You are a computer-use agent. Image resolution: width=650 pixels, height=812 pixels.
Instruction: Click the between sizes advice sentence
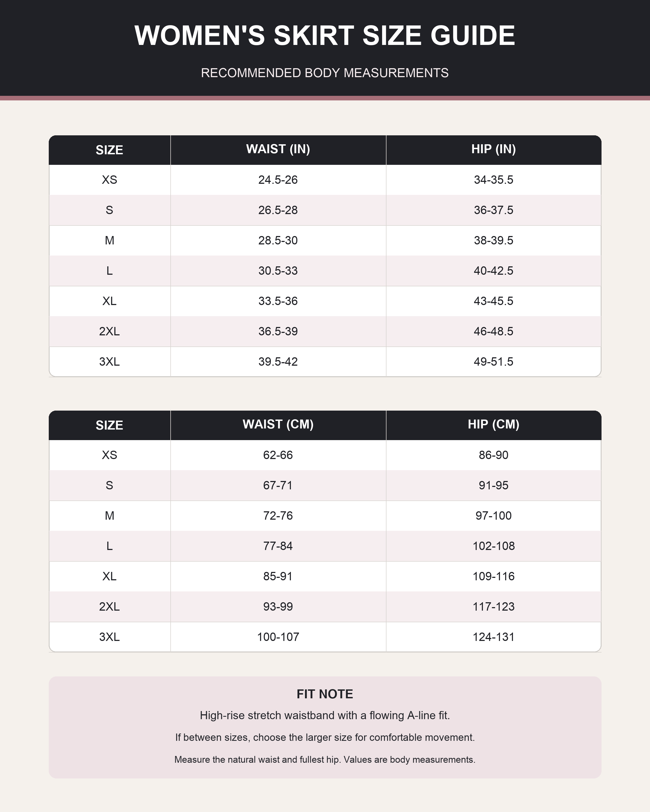tap(325, 737)
